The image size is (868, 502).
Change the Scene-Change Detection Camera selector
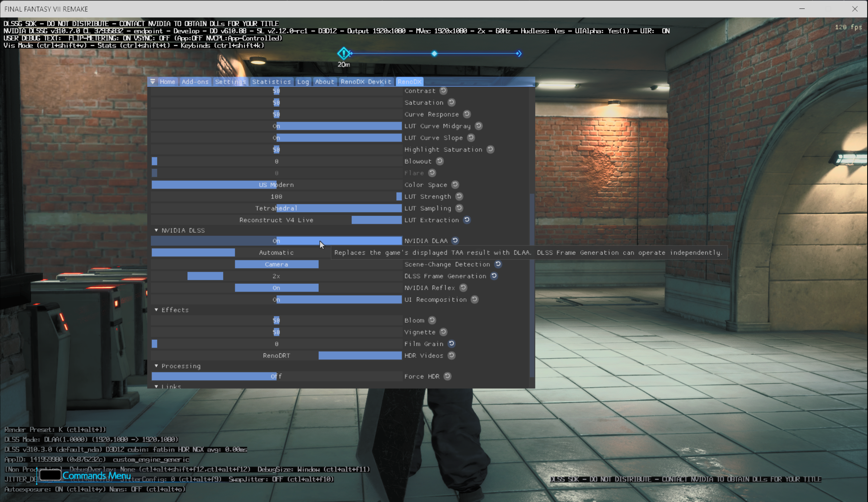(x=277, y=264)
